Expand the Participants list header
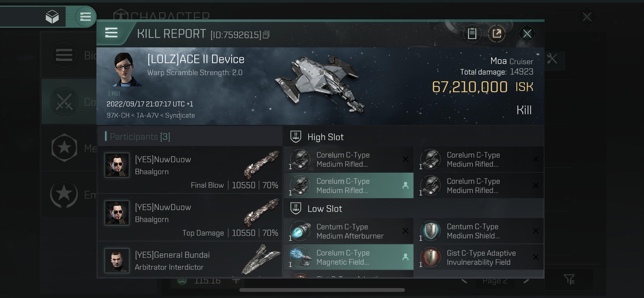 140,137
